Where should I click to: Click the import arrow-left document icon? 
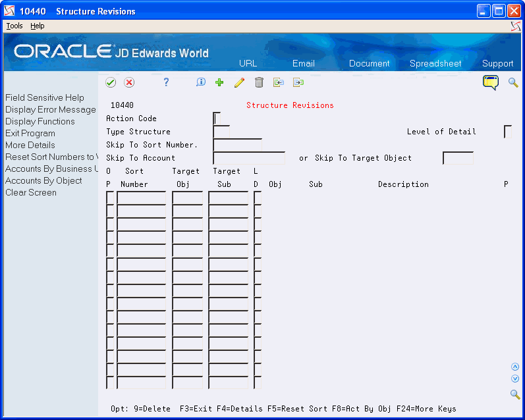pyautogui.click(x=278, y=82)
